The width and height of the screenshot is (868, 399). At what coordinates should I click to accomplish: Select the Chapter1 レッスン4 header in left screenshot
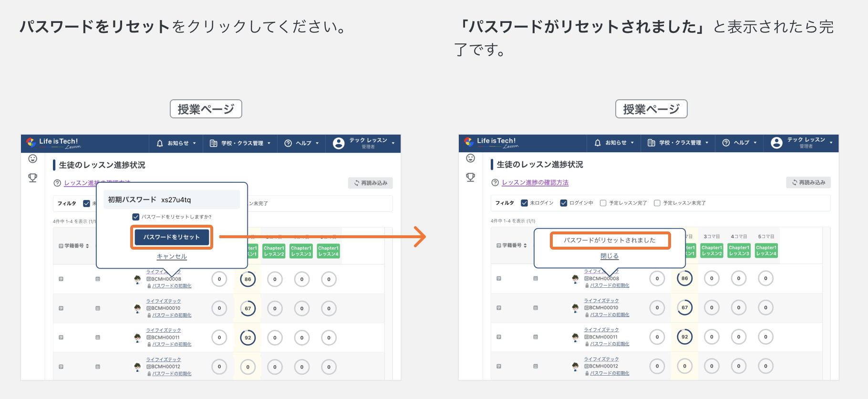click(x=329, y=251)
